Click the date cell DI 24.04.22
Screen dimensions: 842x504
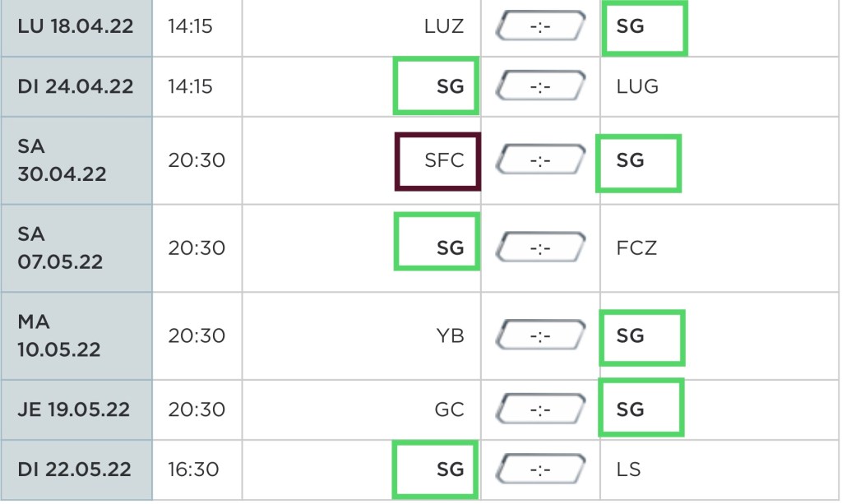pos(76,86)
